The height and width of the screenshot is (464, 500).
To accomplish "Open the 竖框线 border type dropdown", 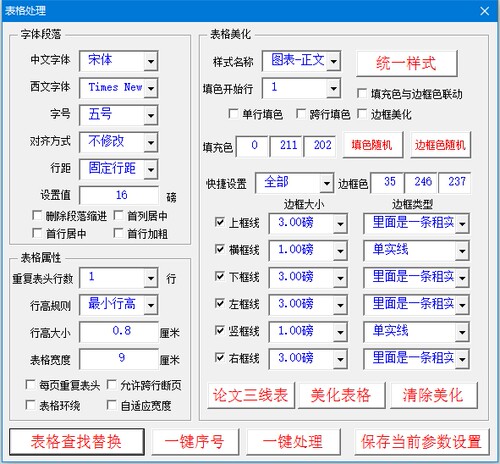I will click(462, 332).
